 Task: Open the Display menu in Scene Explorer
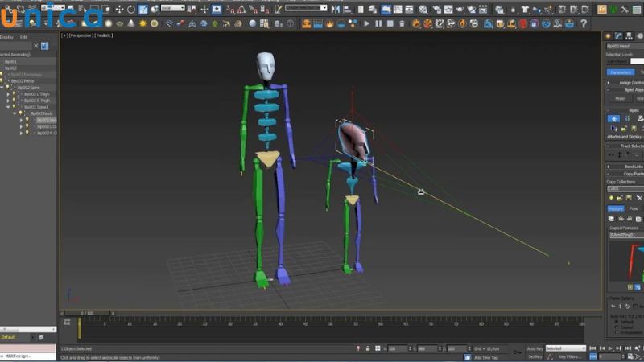(6, 37)
